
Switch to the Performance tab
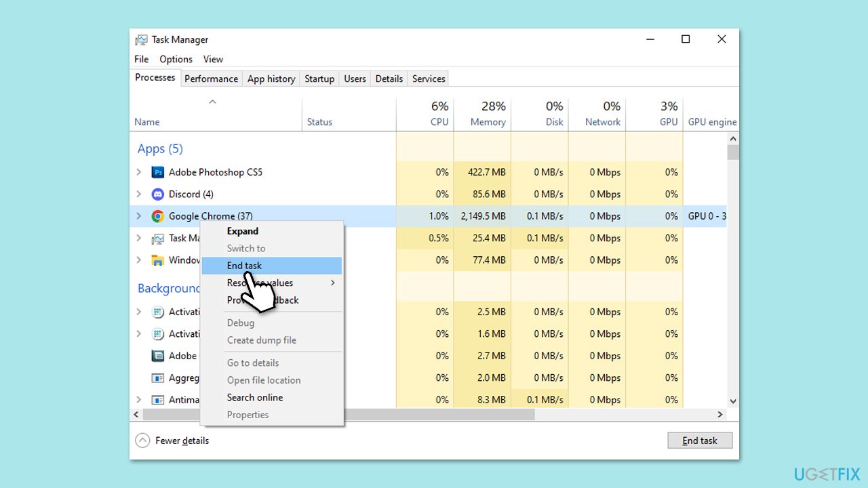tap(211, 79)
